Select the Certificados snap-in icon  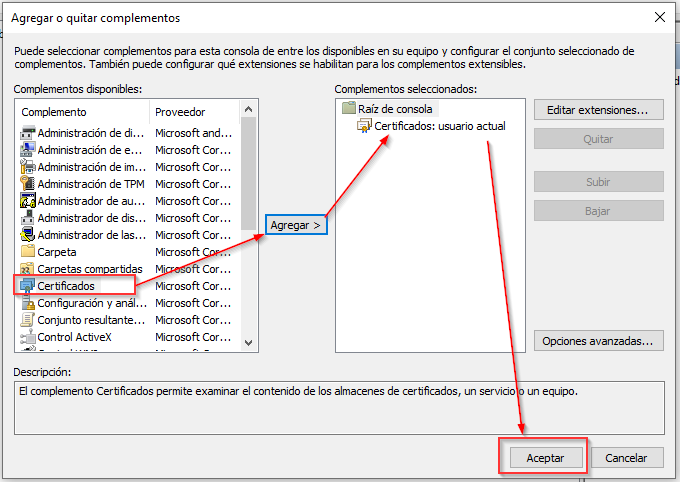[28, 286]
